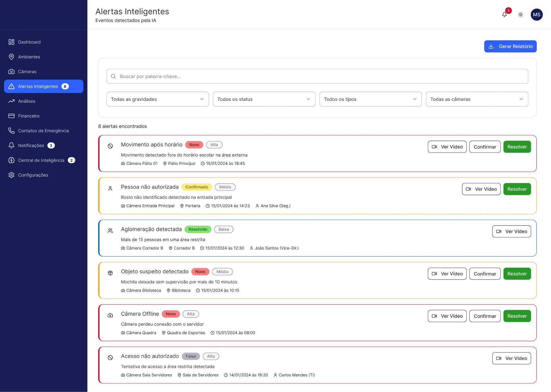Open the Todas as gravidades dropdown

158,99
